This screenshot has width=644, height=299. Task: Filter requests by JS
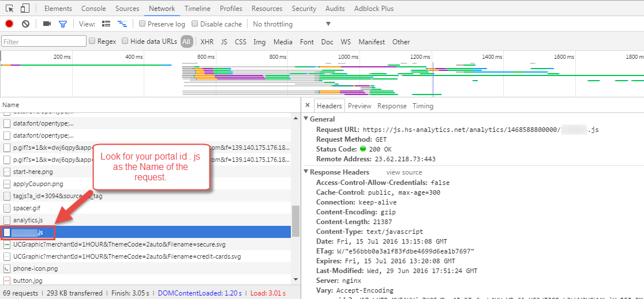[x=224, y=42]
